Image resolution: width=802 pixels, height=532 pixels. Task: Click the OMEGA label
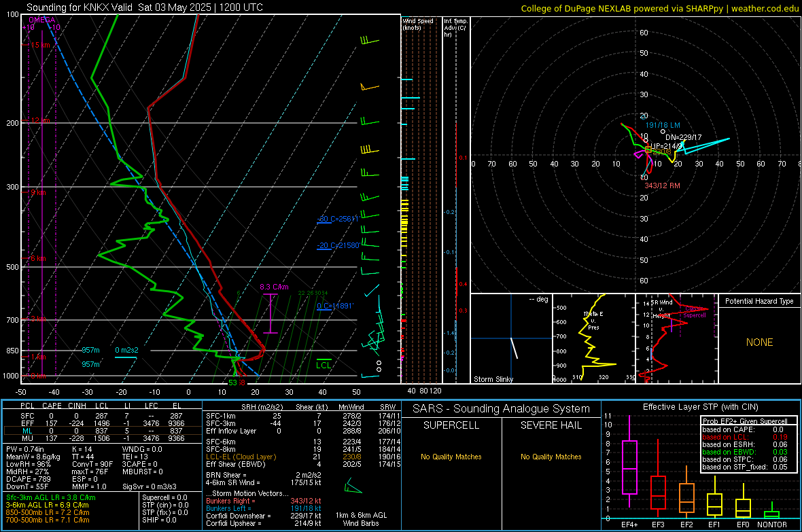(42, 20)
